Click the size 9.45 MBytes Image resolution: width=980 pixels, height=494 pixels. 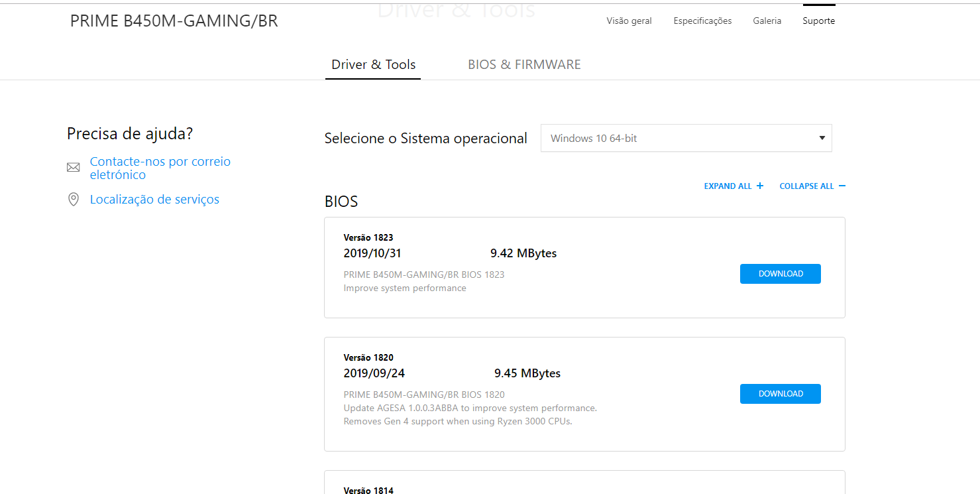tap(527, 373)
